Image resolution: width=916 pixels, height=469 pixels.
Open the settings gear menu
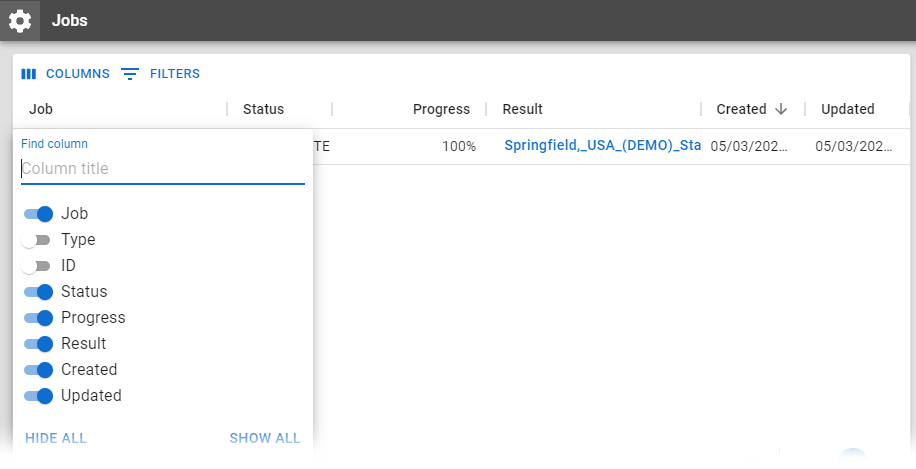point(20,20)
